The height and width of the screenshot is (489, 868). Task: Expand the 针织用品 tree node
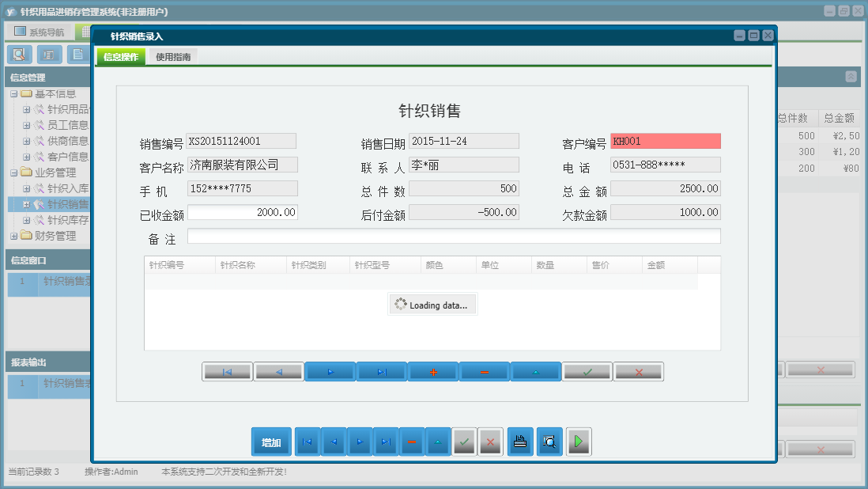(x=28, y=109)
